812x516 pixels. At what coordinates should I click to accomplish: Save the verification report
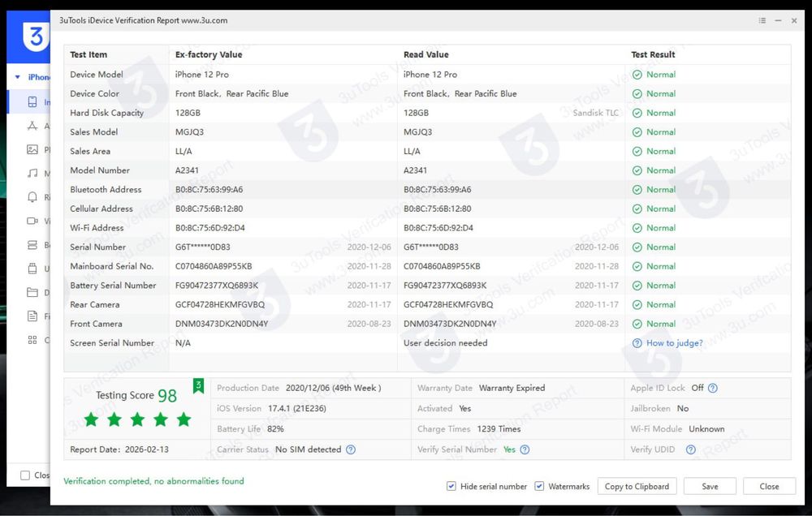[x=710, y=487]
